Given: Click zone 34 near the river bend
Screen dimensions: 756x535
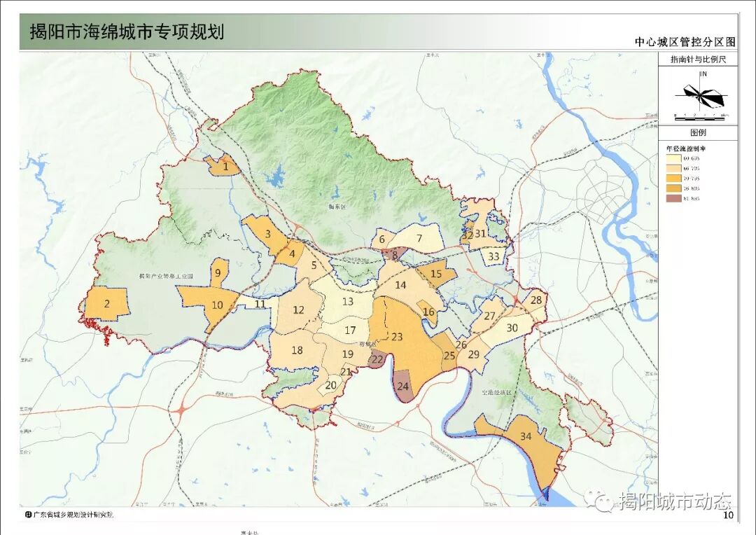Looking at the screenshot, I should tap(525, 438).
